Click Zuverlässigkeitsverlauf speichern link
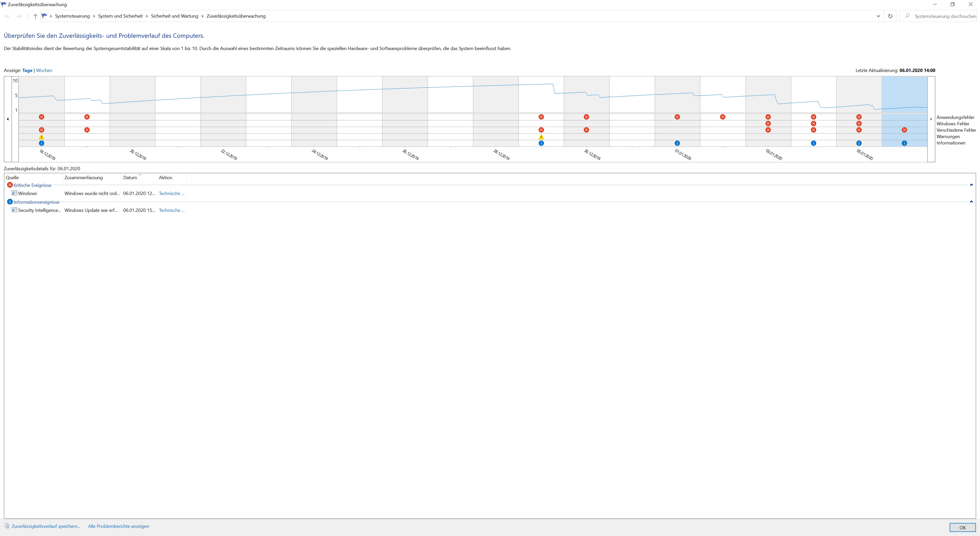The height and width of the screenshot is (536, 980). click(46, 527)
